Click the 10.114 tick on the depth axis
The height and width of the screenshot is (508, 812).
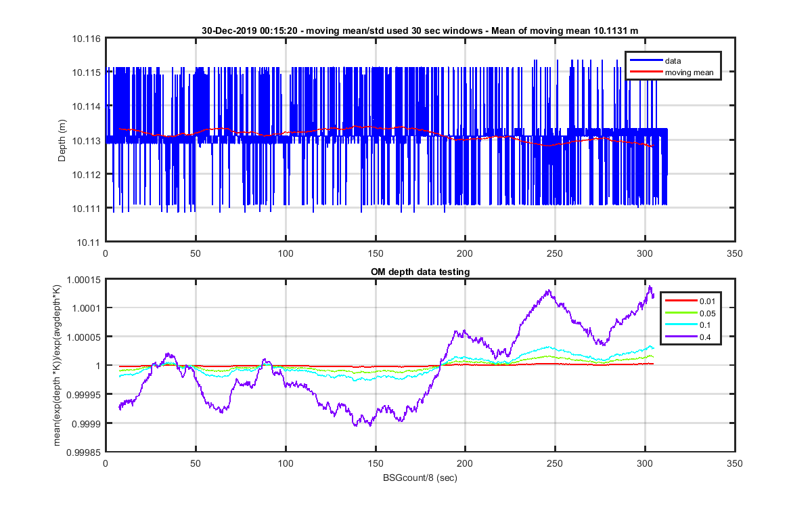(x=87, y=106)
